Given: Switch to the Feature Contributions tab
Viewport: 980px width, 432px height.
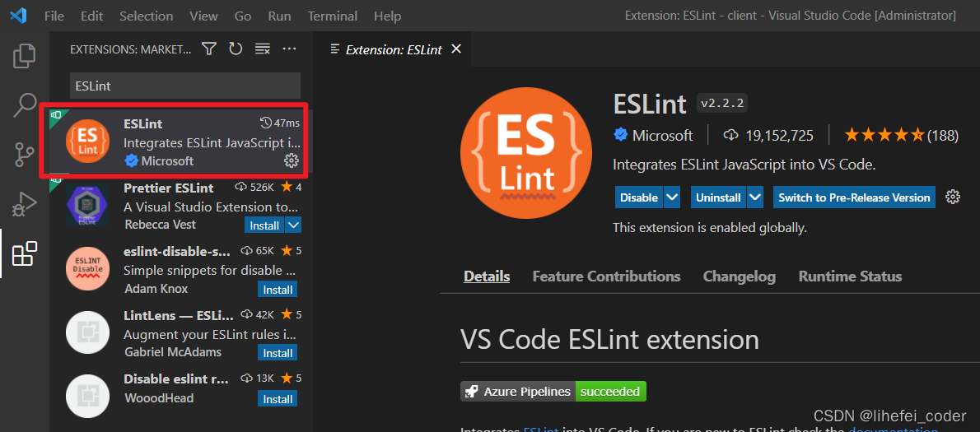Looking at the screenshot, I should click(606, 276).
